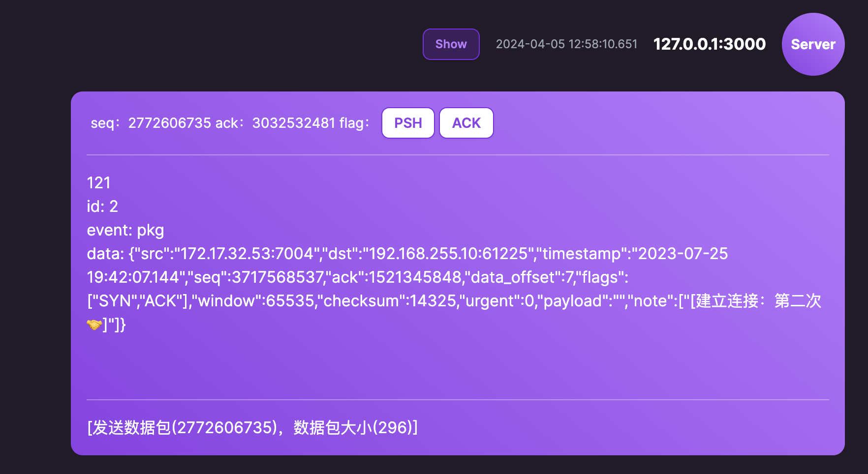Screen dimensions: 868x474
Task: Click the address 127.0.0.1:3000
Action: (709, 44)
